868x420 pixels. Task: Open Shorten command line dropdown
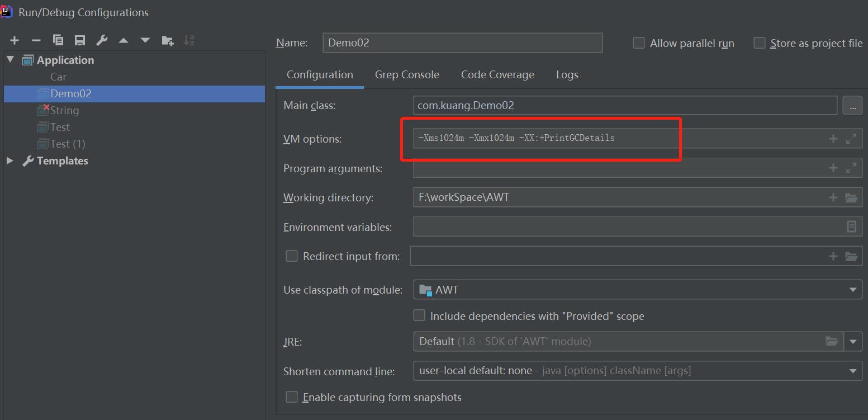click(x=638, y=370)
